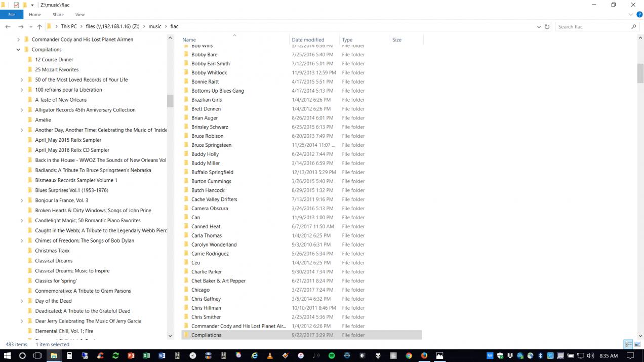Open Spotify from the taskbar
Viewport: 644px width, 362px height.
coord(332,356)
